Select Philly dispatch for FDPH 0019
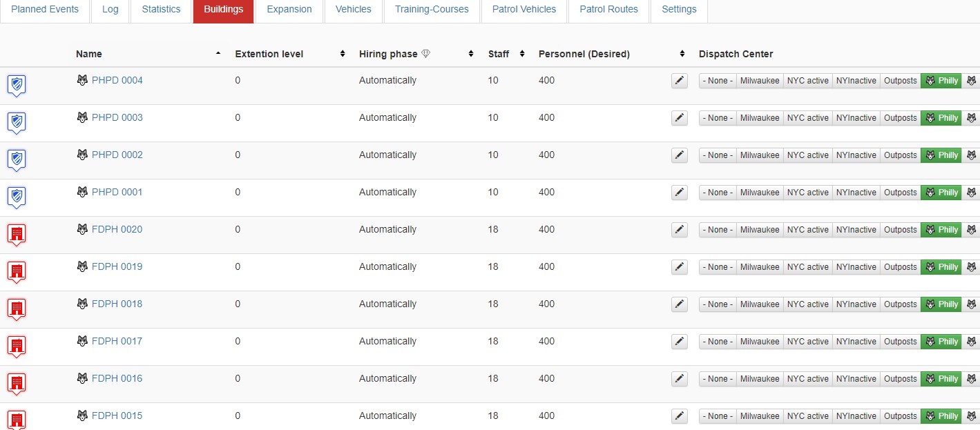This screenshot has width=980, height=430. pos(941,267)
